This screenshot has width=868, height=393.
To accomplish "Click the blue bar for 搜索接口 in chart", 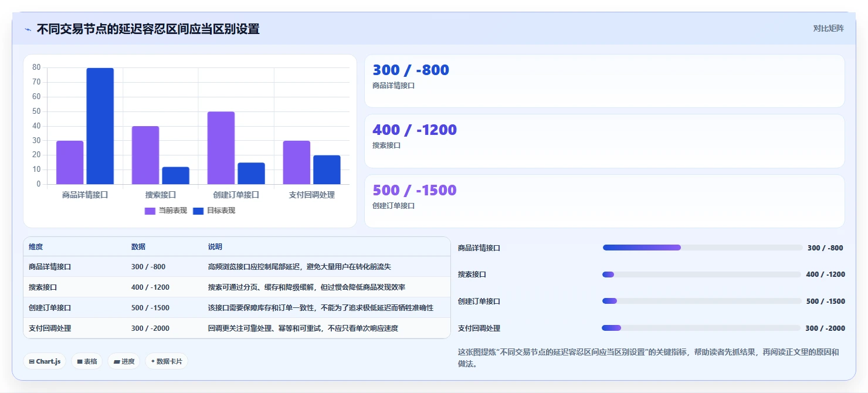I will 175,176.
